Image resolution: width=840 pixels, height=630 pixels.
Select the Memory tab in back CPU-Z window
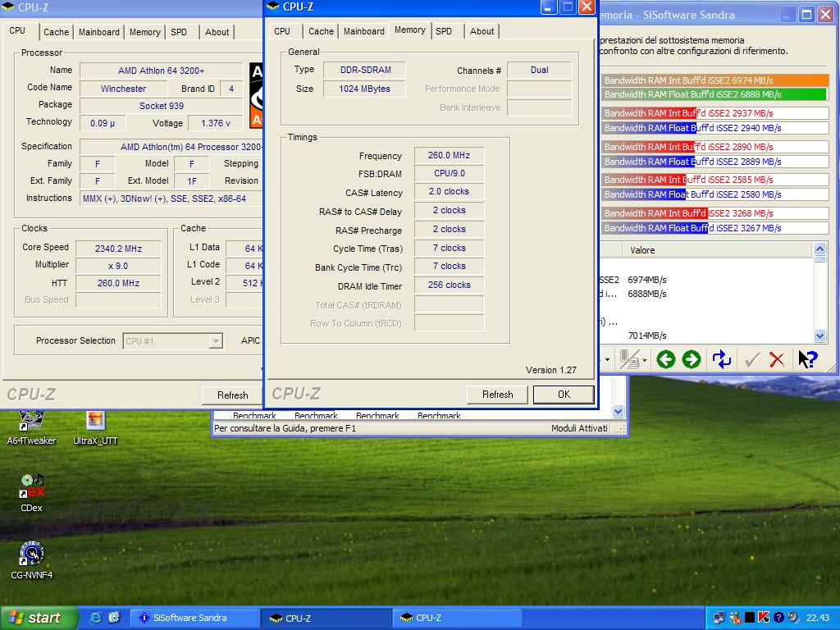click(x=144, y=32)
